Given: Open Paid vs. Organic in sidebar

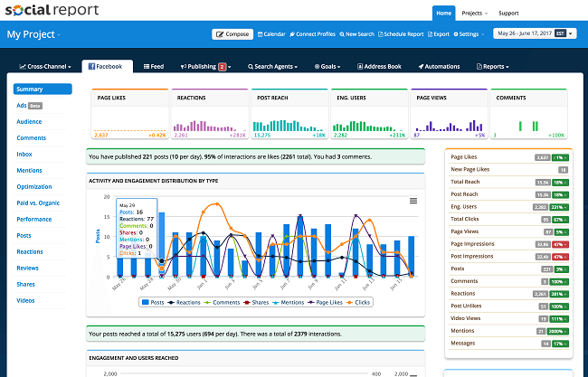Looking at the screenshot, I should (x=38, y=203).
